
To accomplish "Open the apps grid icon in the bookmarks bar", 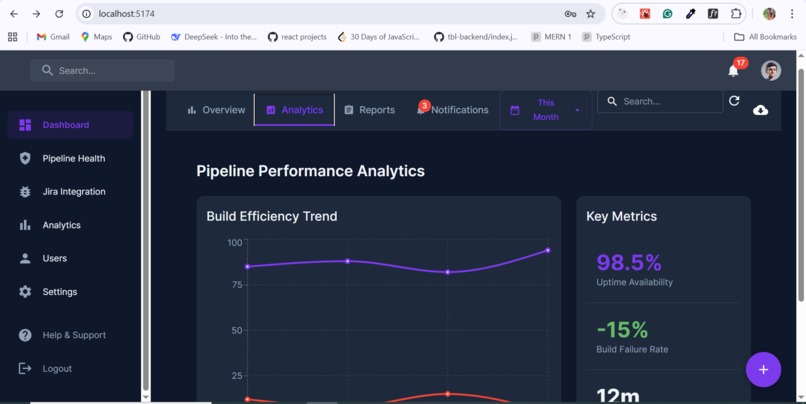I will click(13, 36).
